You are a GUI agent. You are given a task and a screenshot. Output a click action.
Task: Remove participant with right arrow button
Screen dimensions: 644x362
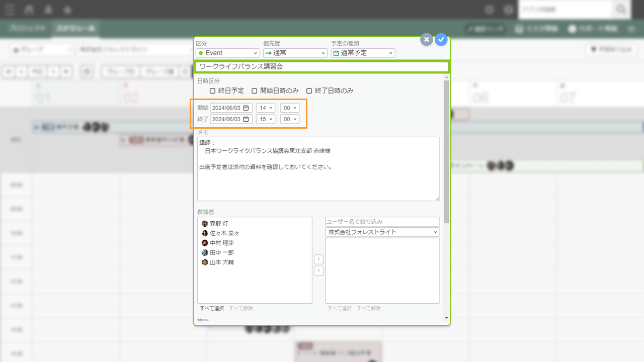tap(318, 271)
